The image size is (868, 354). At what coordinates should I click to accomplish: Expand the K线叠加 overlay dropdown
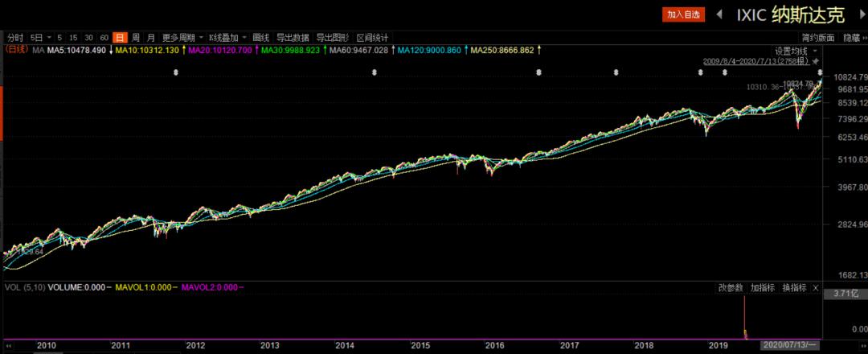[227, 38]
